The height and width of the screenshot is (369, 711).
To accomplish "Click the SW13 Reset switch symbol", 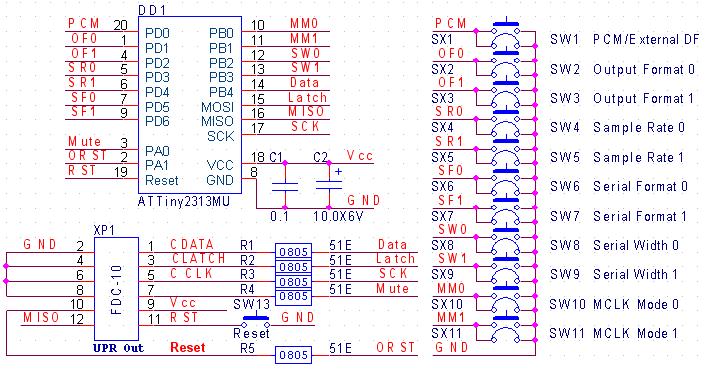I will click(255, 321).
